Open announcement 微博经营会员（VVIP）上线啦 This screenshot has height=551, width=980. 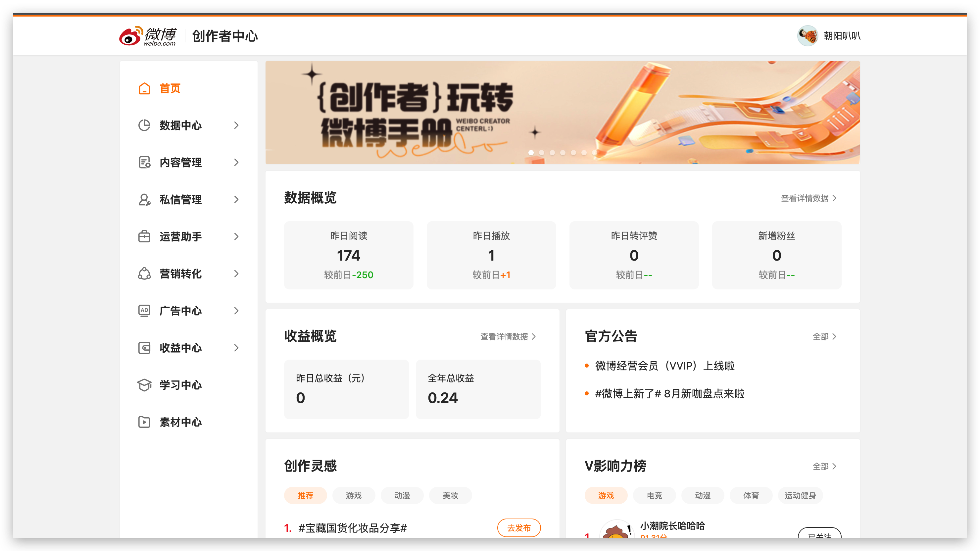tap(664, 366)
